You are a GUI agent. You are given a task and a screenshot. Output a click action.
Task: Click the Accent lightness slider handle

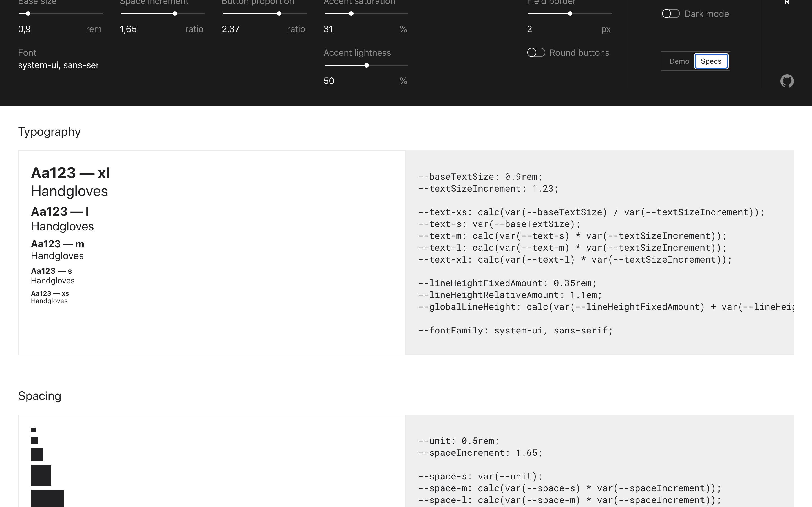[x=367, y=65]
